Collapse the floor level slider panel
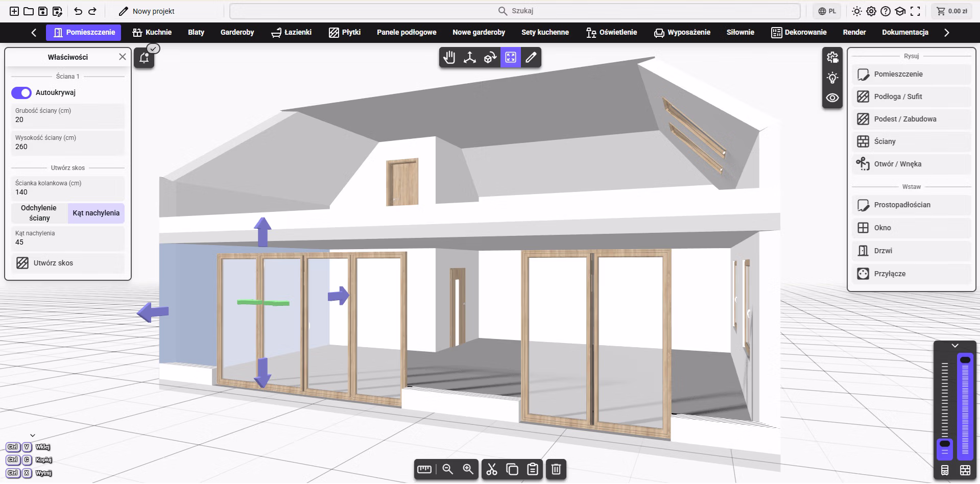Screen dimensions: 980x484 954,346
